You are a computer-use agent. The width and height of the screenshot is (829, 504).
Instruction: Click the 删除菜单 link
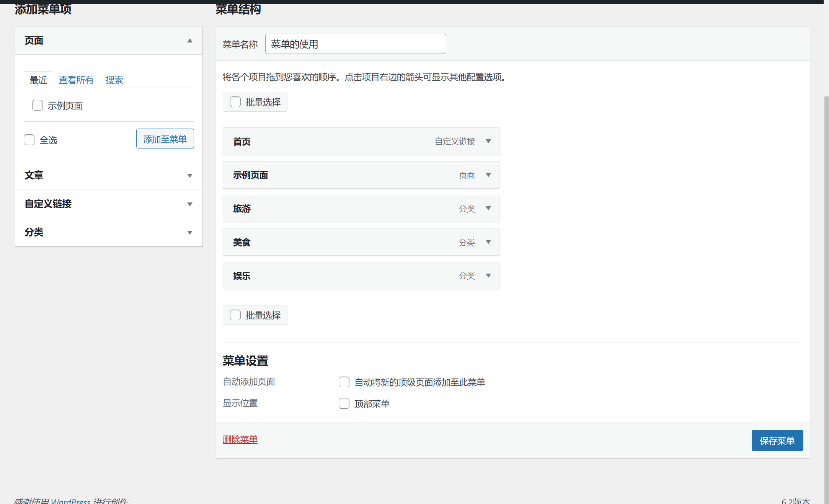point(240,439)
